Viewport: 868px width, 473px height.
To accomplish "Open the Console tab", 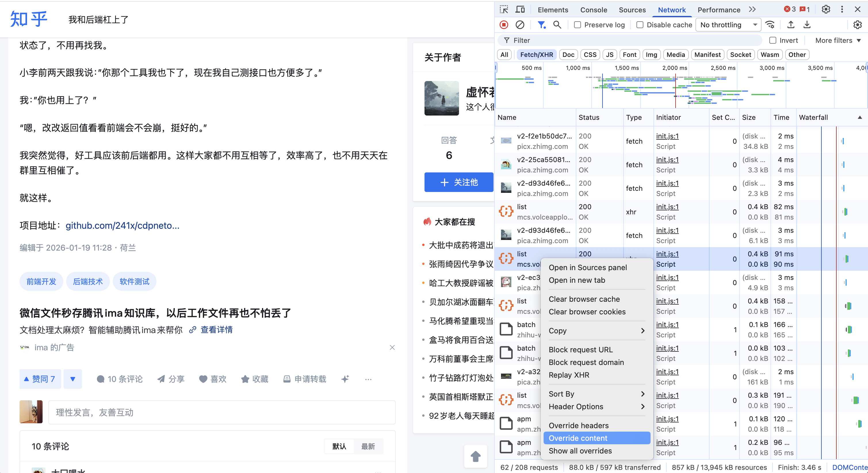I will point(593,10).
